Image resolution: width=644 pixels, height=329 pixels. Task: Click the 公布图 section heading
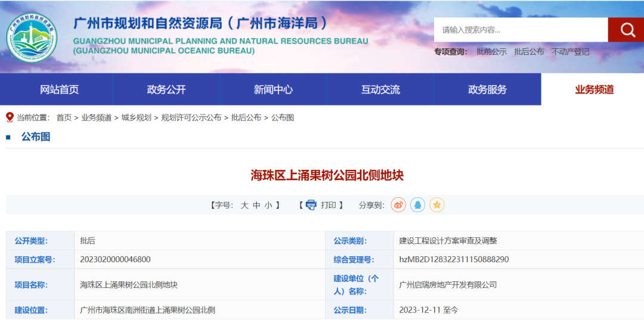[36, 136]
